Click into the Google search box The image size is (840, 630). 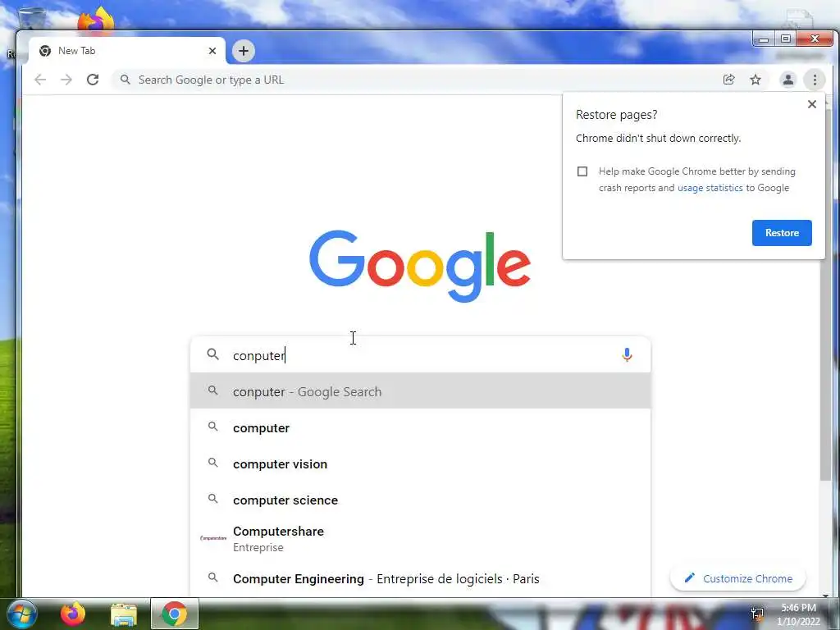tap(421, 354)
